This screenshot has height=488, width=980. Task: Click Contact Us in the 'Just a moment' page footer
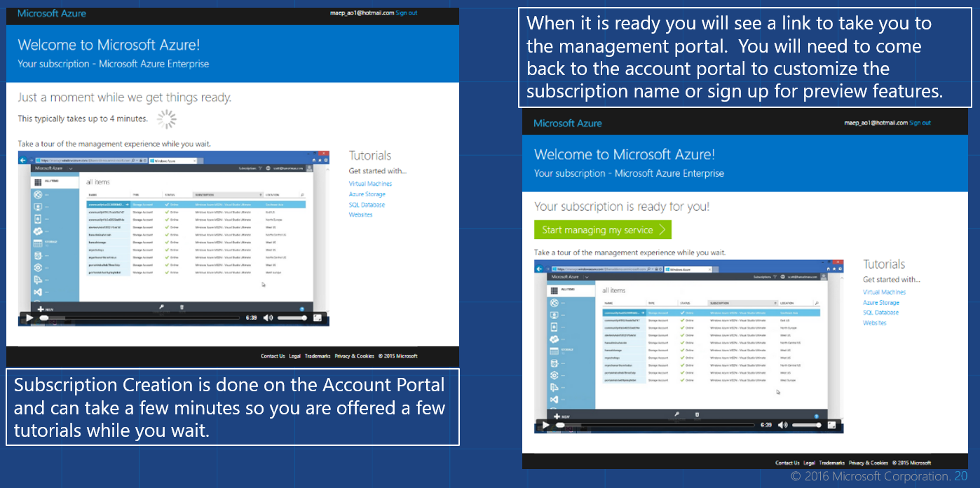click(x=273, y=356)
